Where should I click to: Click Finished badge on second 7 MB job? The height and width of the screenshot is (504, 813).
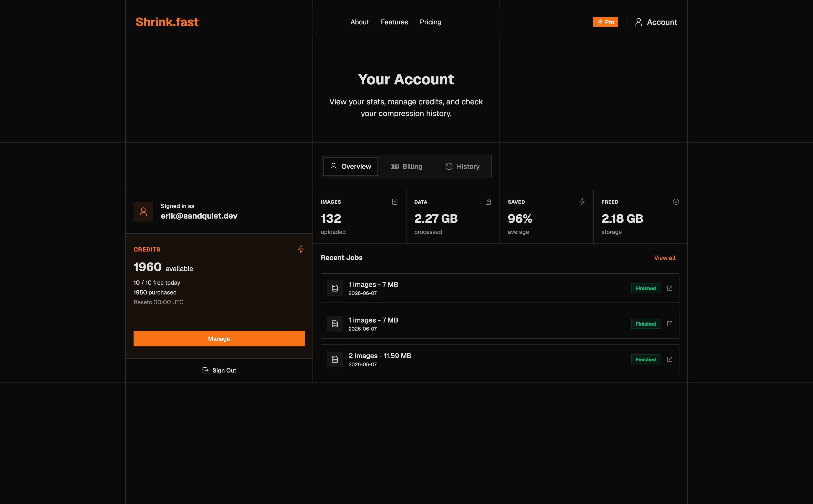[646, 324]
